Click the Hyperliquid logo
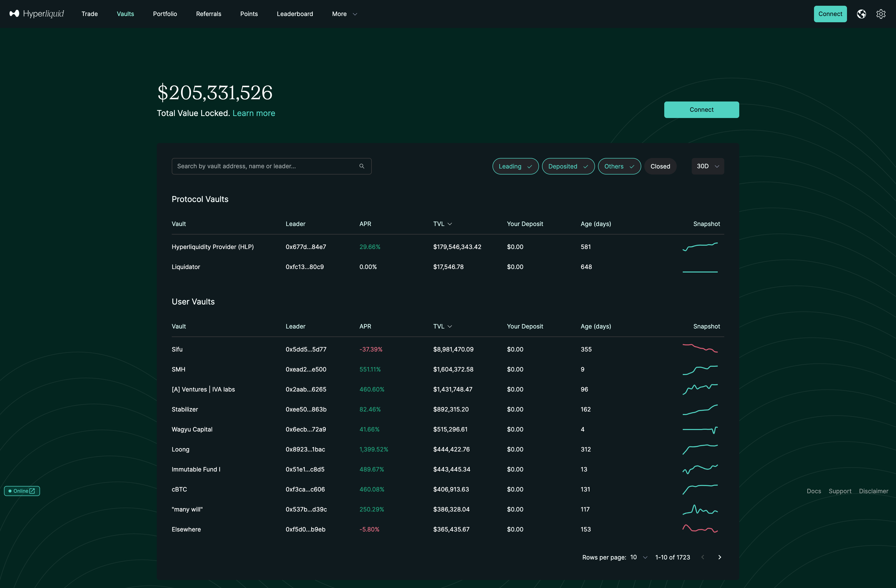This screenshot has width=896, height=588. [36, 14]
